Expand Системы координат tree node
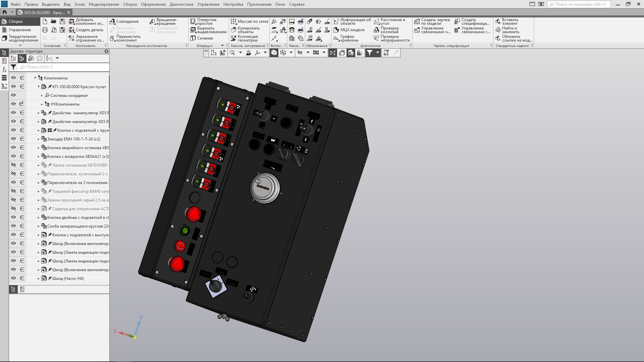 click(x=42, y=96)
